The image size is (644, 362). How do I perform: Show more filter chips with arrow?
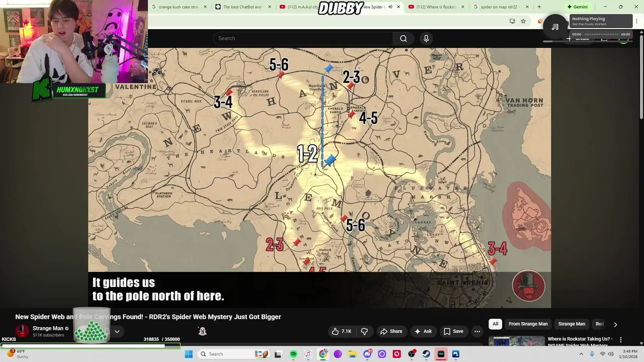[615, 324]
